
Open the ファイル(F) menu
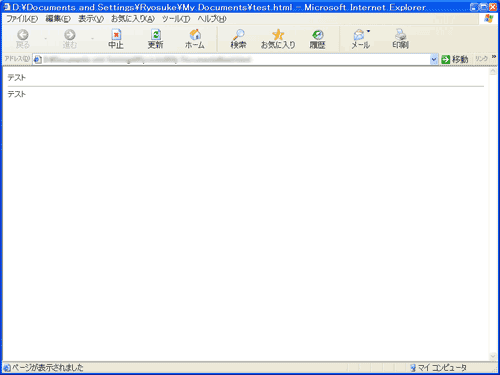coord(22,19)
